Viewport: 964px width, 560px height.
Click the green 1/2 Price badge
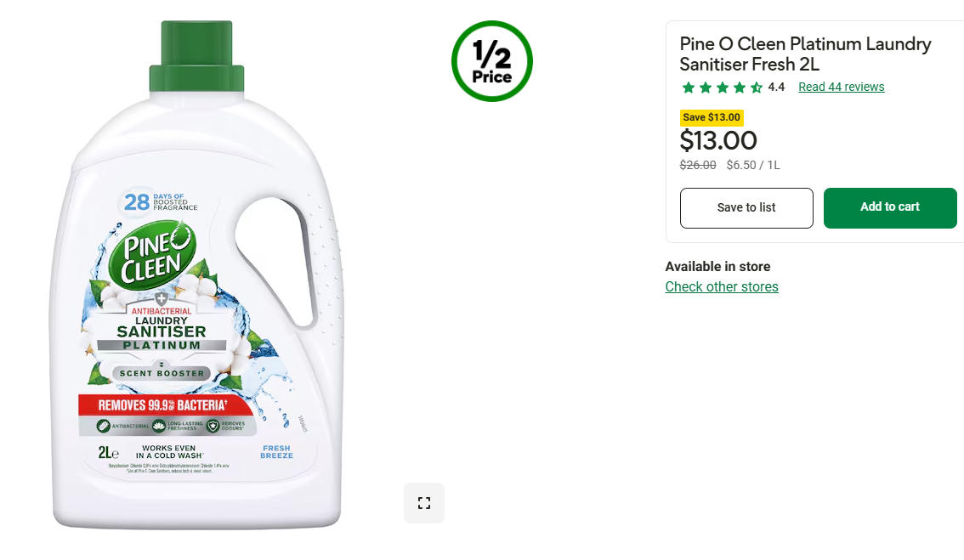(492, 61)
